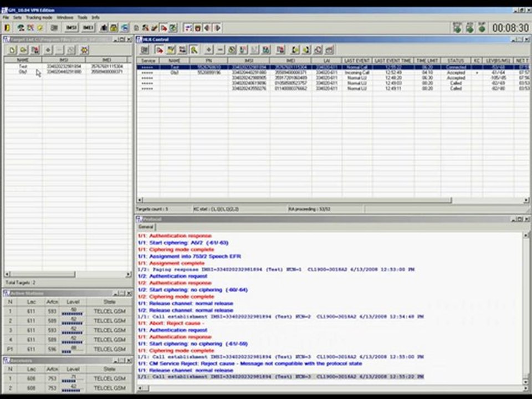The width and height of the screenshot is (532, 399).
Task: Click 'Targets count : 5' in status bar
Action: [x=152, y=209]
